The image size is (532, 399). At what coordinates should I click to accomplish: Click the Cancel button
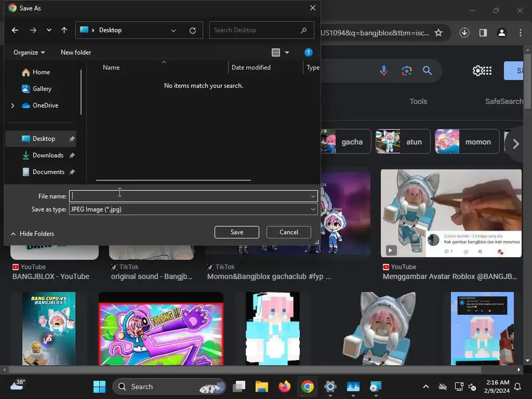tap(289, 232)
